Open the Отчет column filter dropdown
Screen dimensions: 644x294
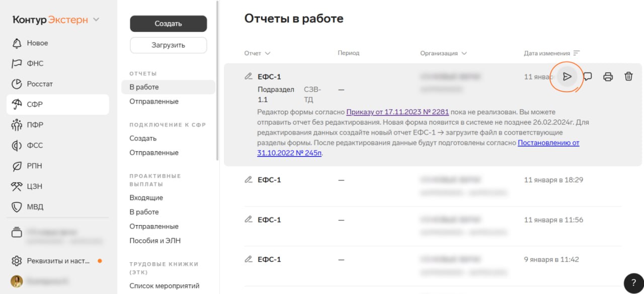click(x=267, y=53)
